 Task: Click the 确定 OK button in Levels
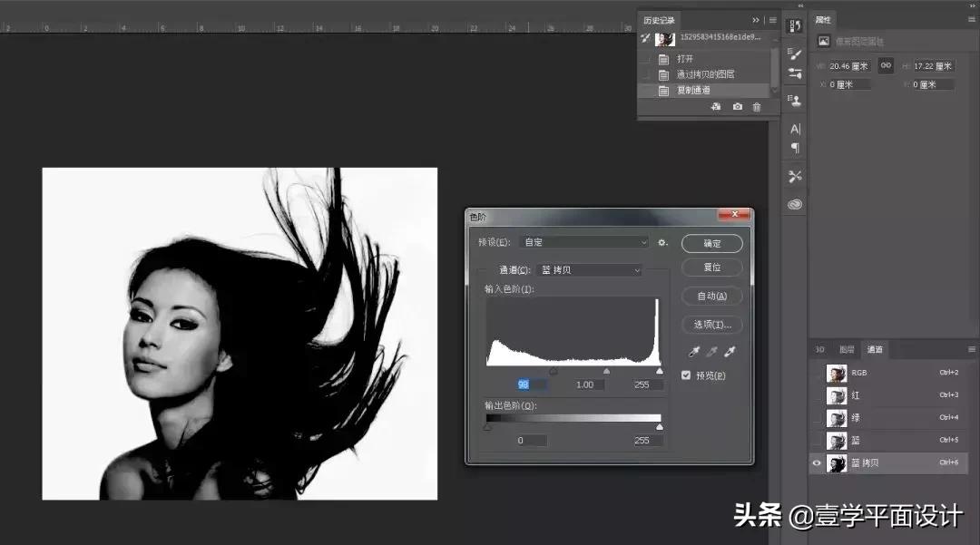711,243
